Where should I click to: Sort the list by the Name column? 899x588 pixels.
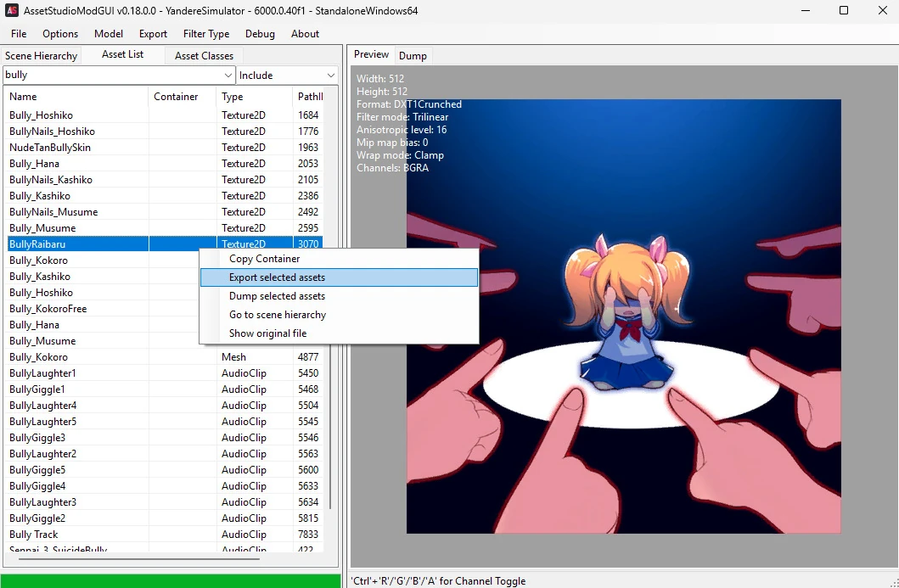point(77,96)
